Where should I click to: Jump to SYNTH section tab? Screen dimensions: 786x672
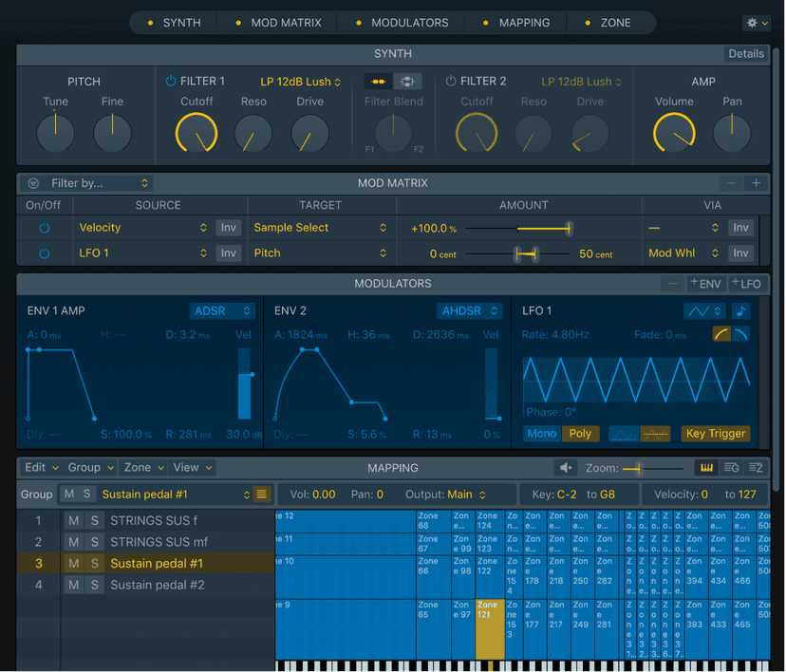coord(175,23)
